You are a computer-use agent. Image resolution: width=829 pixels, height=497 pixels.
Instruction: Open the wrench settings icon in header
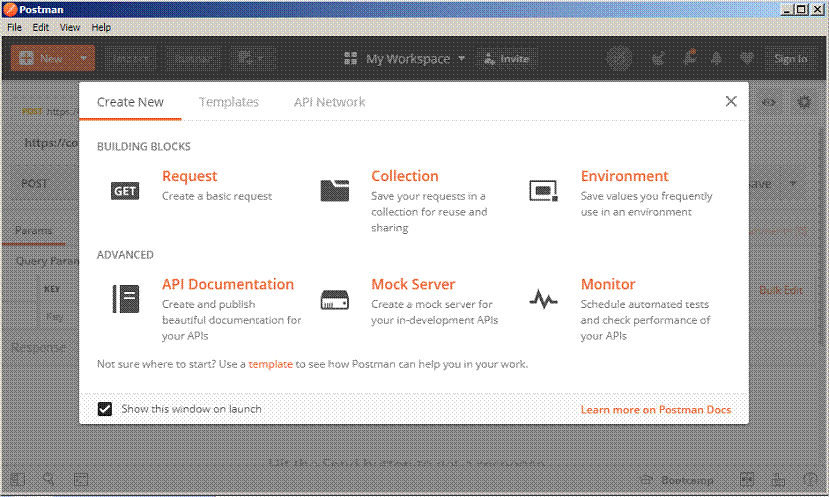(x=689, y=57)
